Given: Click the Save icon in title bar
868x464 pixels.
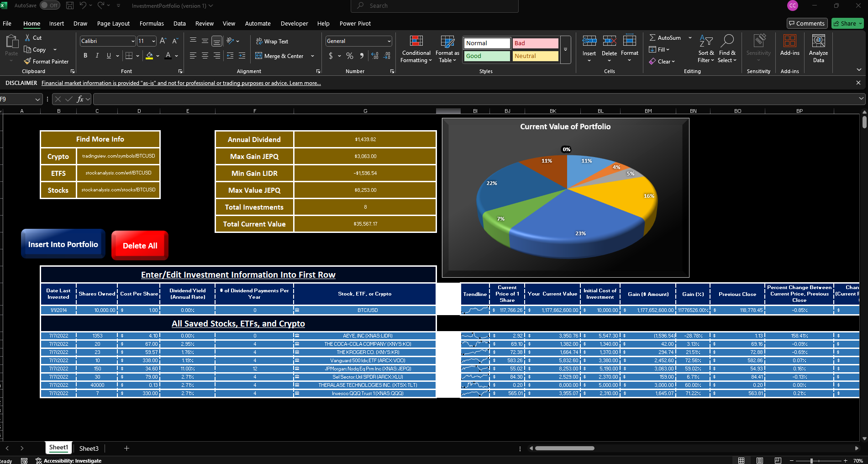Looking at the screenshot, I should point(70,5).
